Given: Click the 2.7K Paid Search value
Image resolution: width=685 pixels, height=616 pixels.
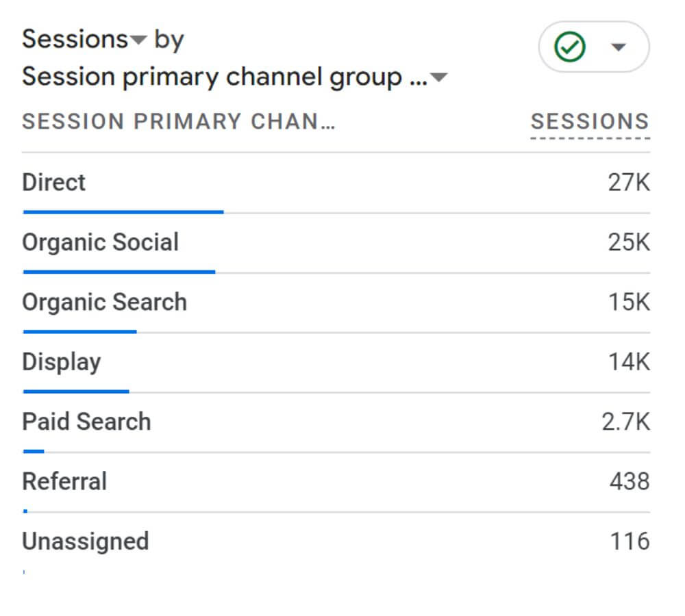Looking at the screenshot, I should coord(625,422).
